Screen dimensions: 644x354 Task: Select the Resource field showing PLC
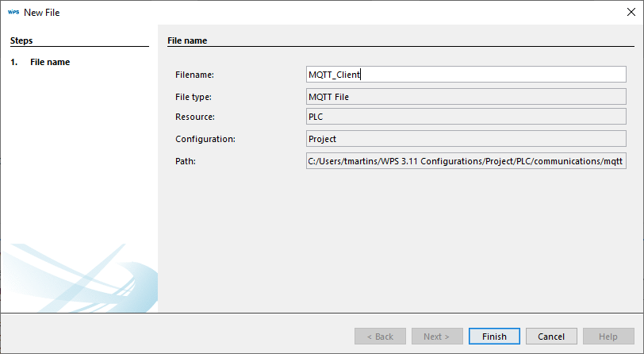tap(466, 117)
